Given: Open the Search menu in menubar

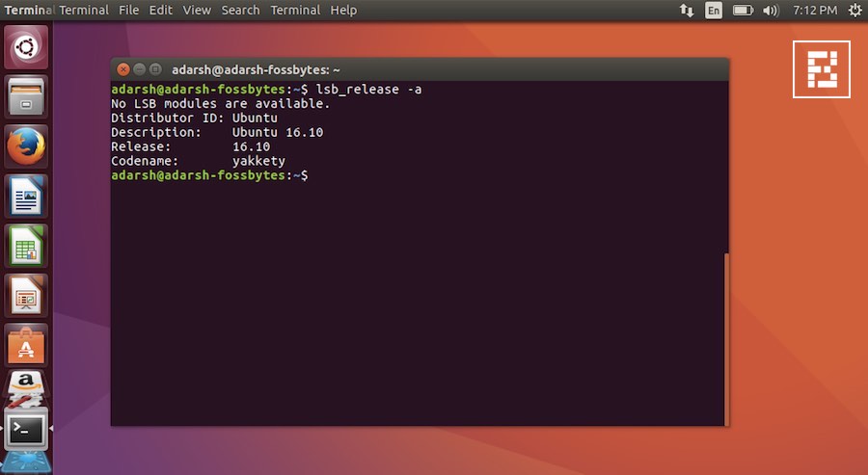Looking at the screenshot, I should (240, 11).
